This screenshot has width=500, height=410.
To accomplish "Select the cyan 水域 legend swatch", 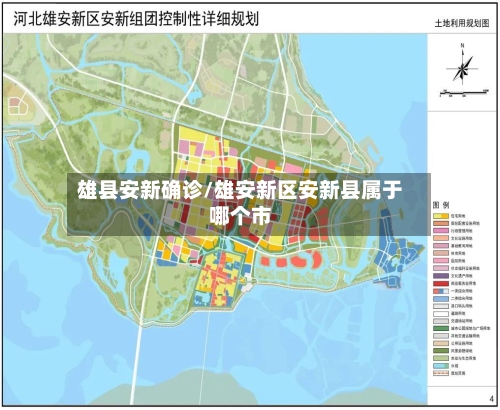I will tap(441, 366).
